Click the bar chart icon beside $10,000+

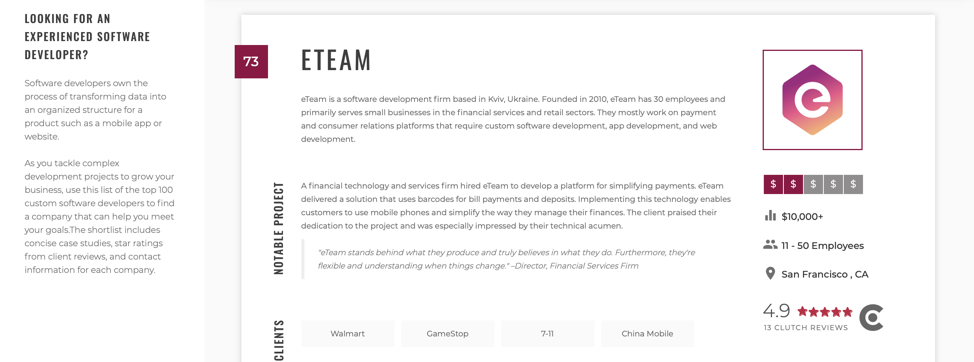pos(770,215)
